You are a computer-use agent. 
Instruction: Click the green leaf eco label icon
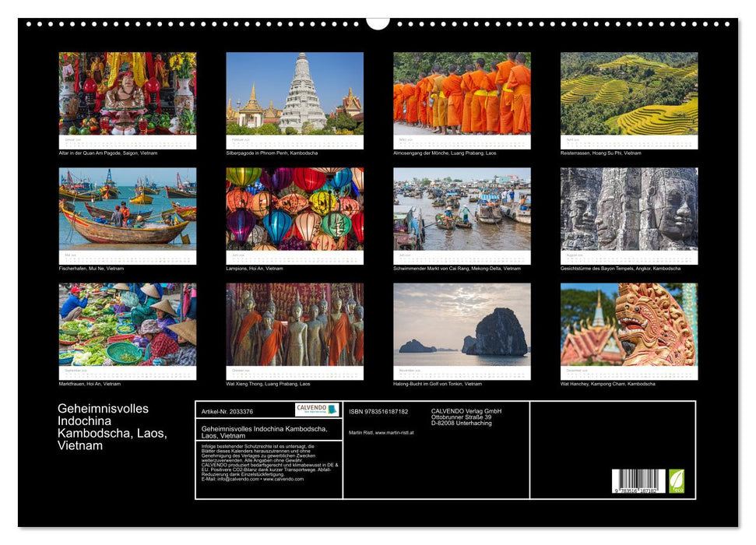(677, 480)
